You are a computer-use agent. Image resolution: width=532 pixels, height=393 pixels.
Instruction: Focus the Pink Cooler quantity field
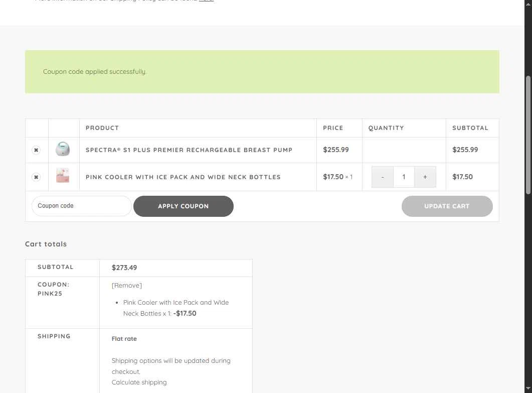click(404, 177)
